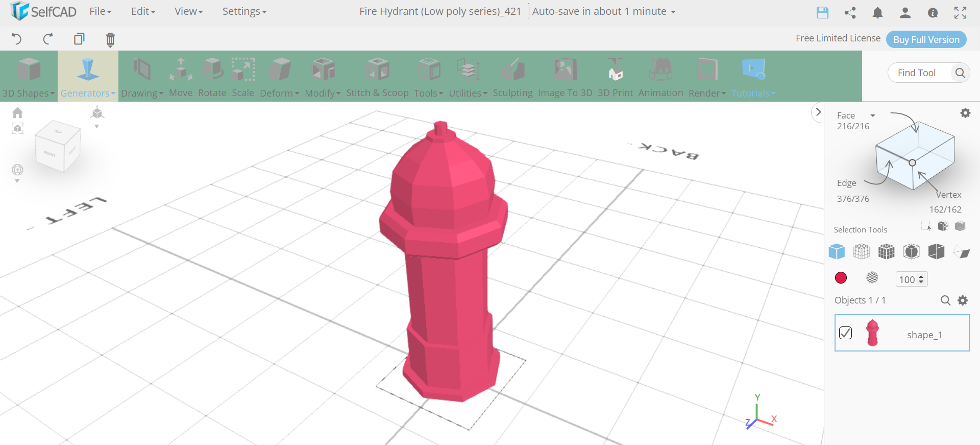Reset view with the home icon
980x445 pixels.
17,112
